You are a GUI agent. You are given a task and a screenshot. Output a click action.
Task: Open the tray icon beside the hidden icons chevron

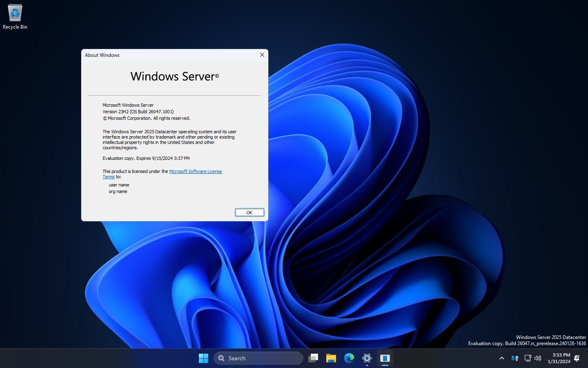(x=515, y=358)
